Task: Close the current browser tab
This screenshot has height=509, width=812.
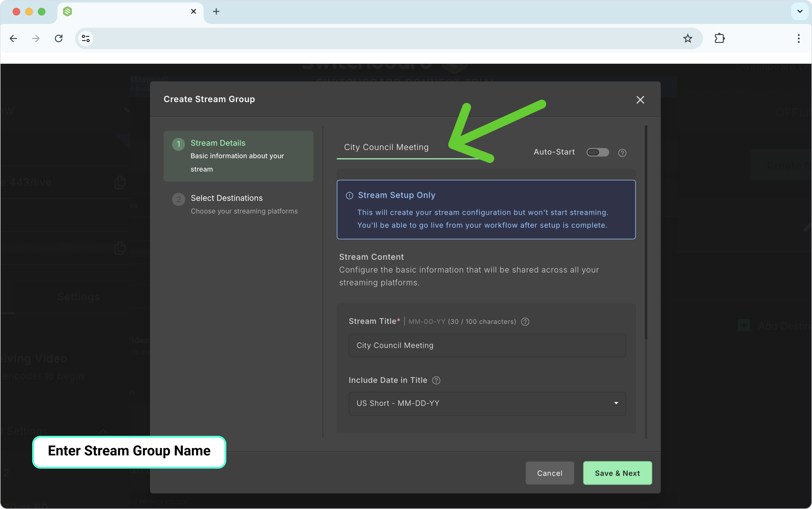Action: [194, 12]
